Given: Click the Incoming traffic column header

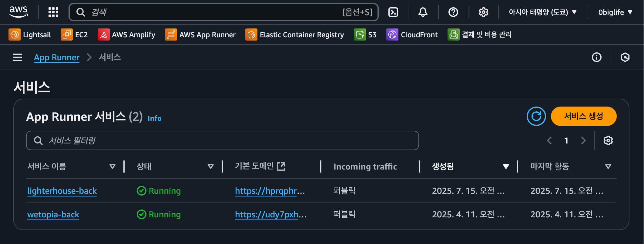Looking at the screenshot, I should coord(365,167).
